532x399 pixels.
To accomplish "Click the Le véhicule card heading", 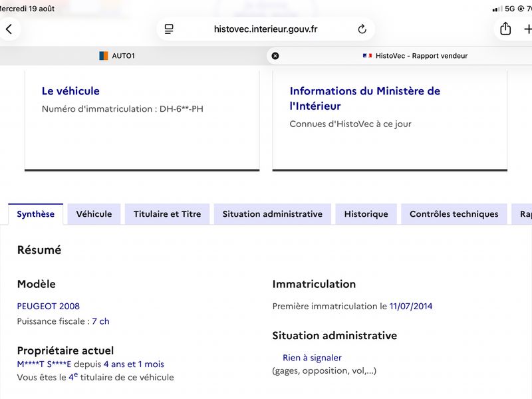I will (x=70, y=91).
